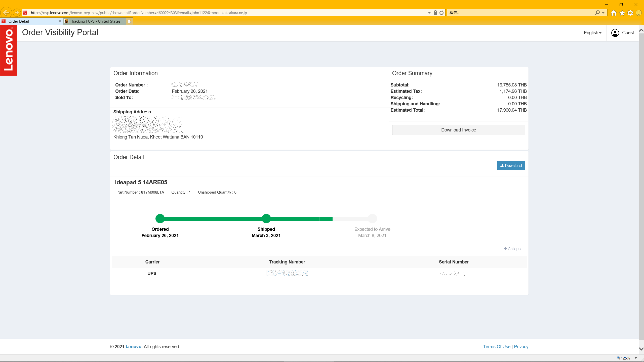Screen dimensions: 644x362
Task: Click the Lenovo link in footer
Action: click(134, 346)
